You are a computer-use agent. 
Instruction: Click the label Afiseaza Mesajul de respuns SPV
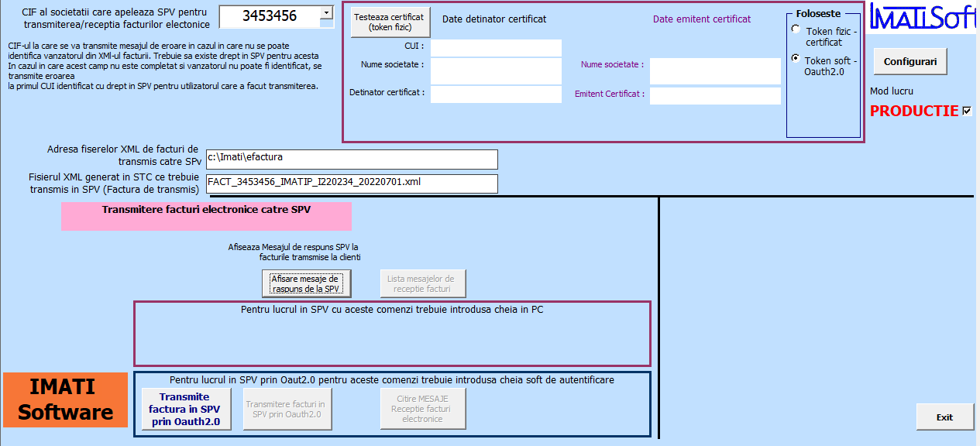294,252
